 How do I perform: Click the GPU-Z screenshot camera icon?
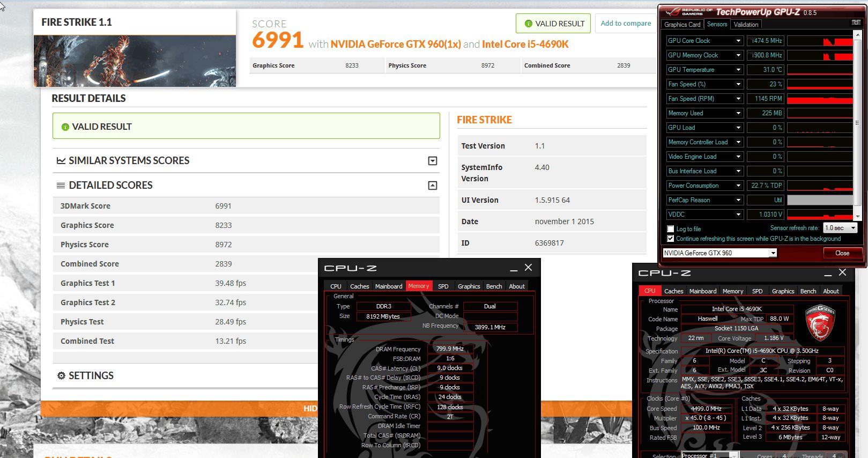pos(856,23)
